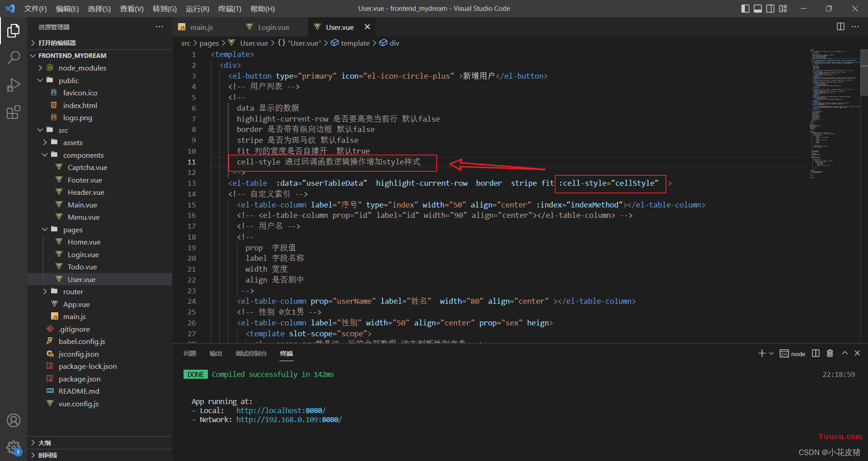
Task: Open the localhost:8080 link in terminal
Action: [x=280, y=410]
